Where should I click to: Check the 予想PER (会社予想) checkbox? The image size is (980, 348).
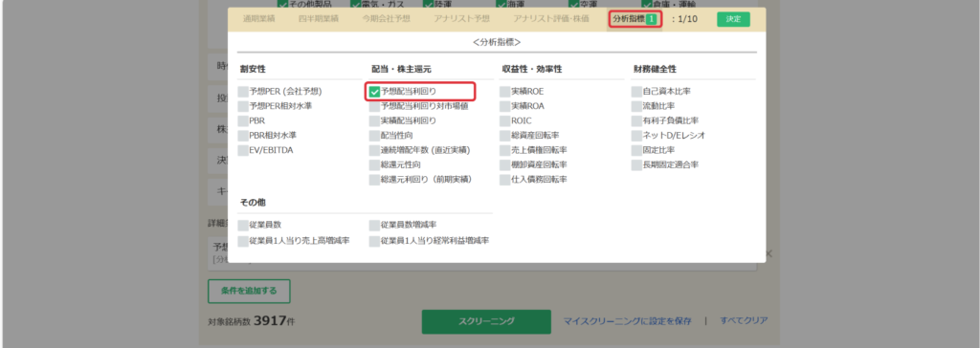243,92
